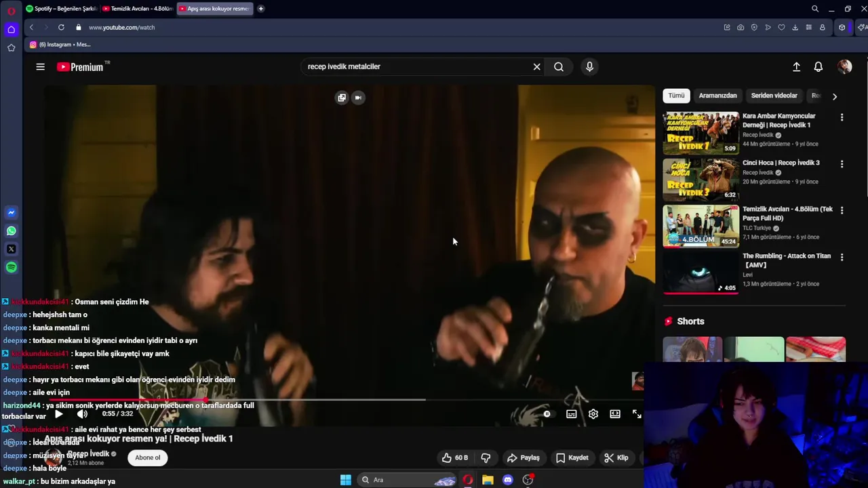Image resolution: width=868 pixels, height=488 pixels.
Task: Click the browser address bar URL
Action: coord(122,27)
